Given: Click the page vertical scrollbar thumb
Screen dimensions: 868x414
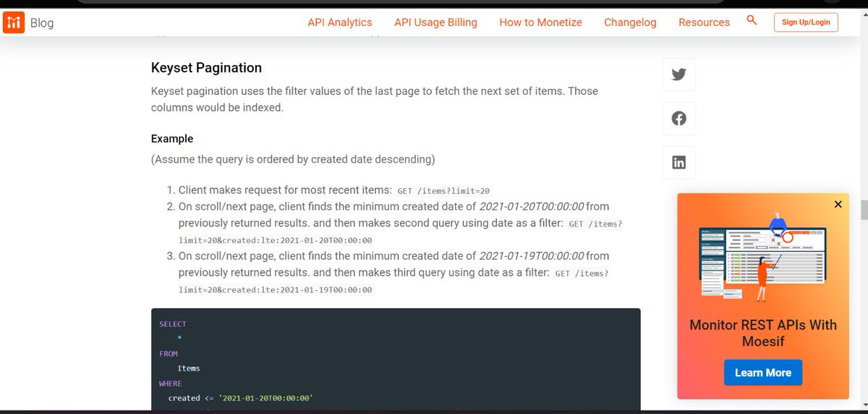Looking at the screenshot, I should [863, 210].
